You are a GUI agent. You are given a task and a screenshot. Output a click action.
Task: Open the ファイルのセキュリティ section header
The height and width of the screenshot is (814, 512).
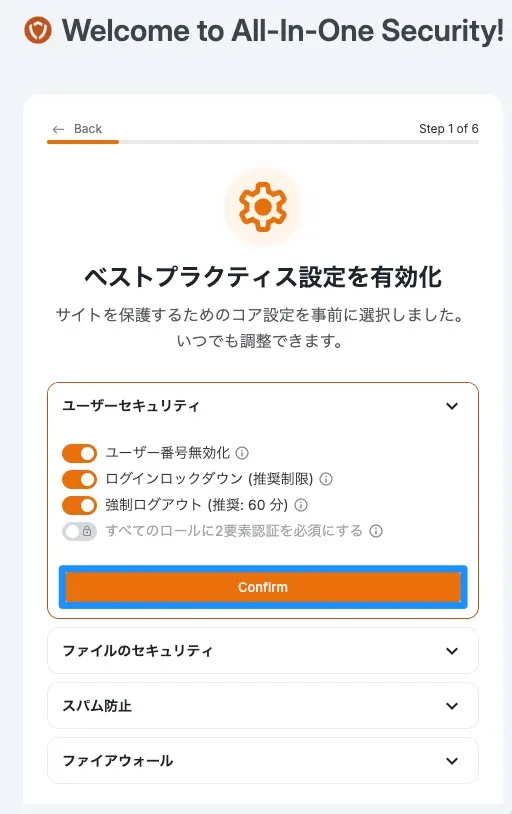click(263, 651)
